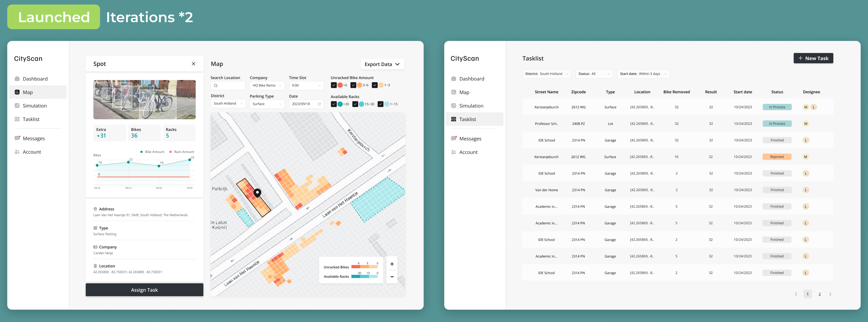
Task: Close the Spot panel with X
Action: point(193,64)
